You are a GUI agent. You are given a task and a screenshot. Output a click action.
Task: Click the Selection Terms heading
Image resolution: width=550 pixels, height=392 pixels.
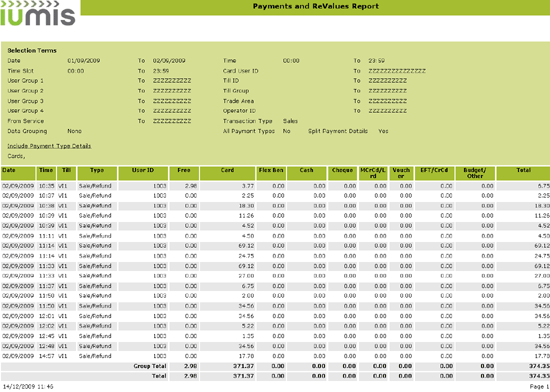pyautogui.click(x=32, y=50)
